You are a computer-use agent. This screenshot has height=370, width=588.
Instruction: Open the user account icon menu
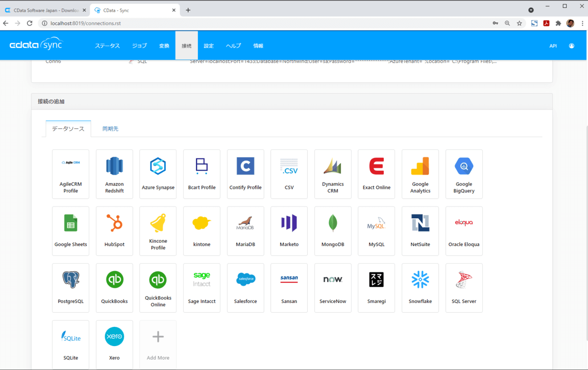[571, 46]
